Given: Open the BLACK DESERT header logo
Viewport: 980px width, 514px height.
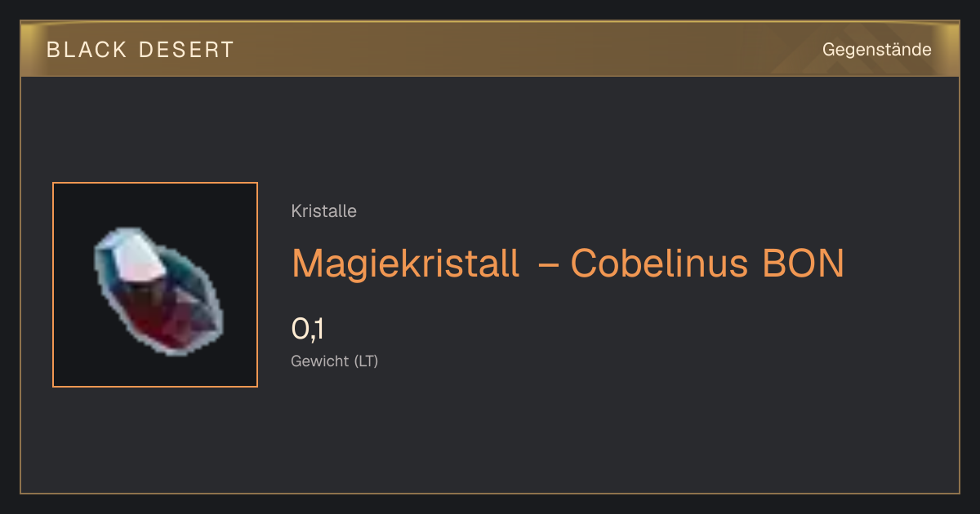Looking at the screenshot, I should click(x=140, y=50).
